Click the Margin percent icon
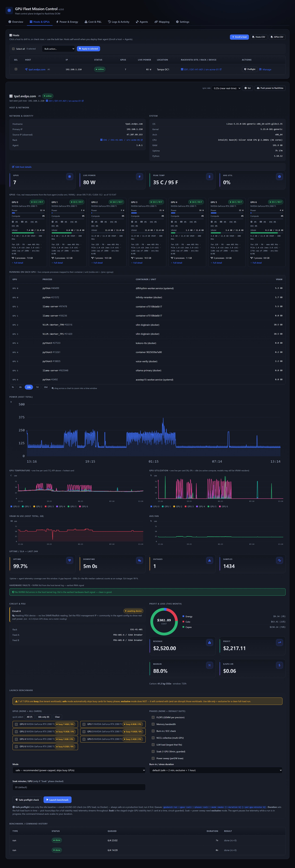Image resolution: width=295 pixels, height=868 pixels. coord(209,665)
